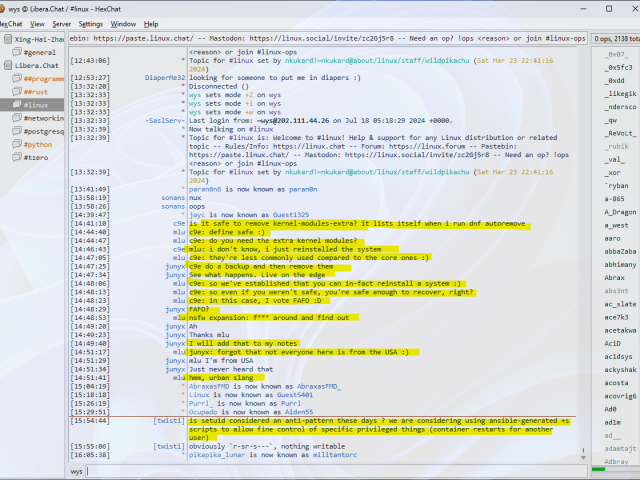Select user A_Dragon in the user list
640x480 pixels.
pos(619,212)
